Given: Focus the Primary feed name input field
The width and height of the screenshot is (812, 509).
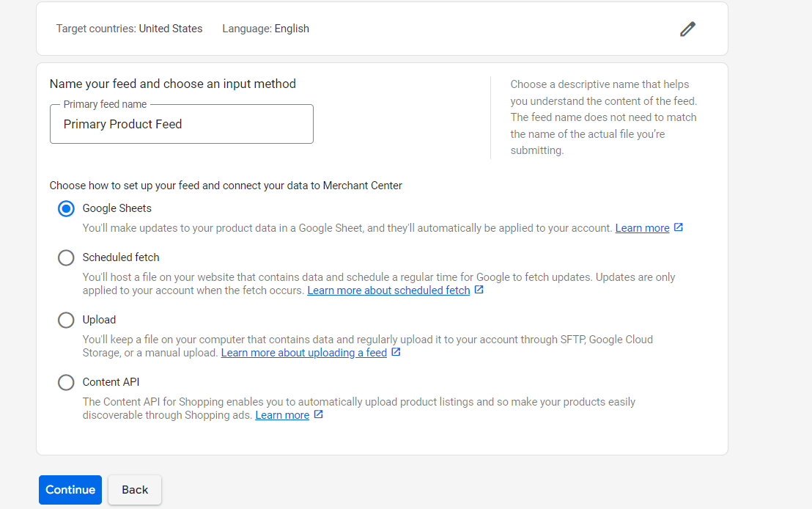Looking at the screenshot, I should (182, 124).
